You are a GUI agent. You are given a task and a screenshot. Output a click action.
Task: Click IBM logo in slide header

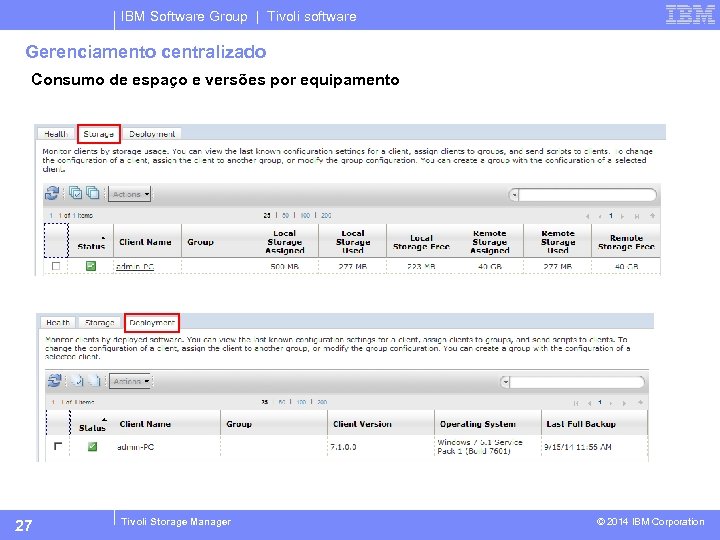click(690, 15)
